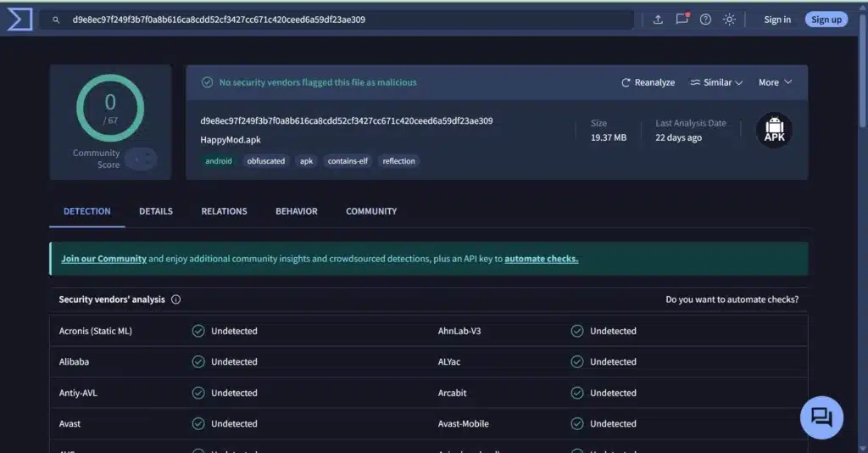Image resolution: width=868 pixels, height=453 pixels.
Task: Click the checkmark icon in the no-detection banner
Action: click(207, 82)
